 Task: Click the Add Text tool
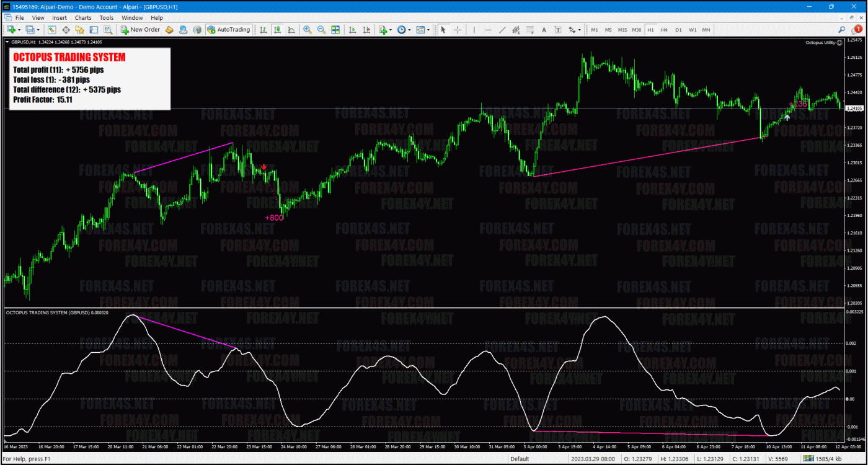pyautogui.click(x=544, y=29)
